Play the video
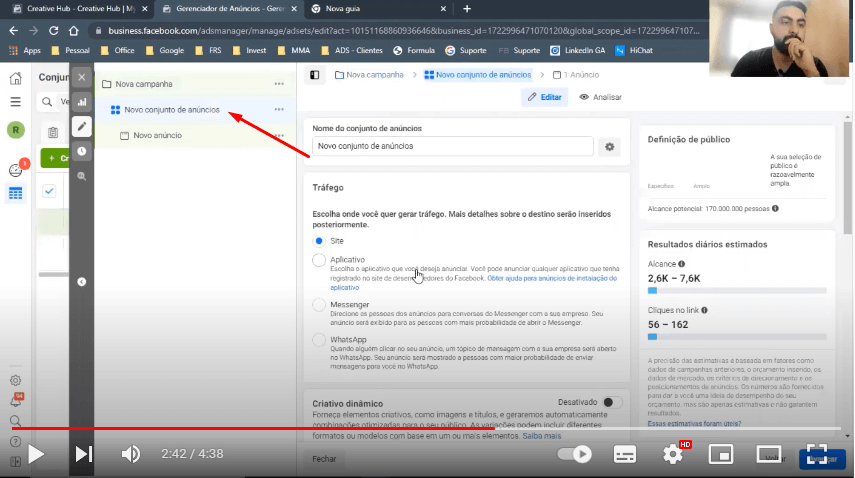Viewport: 855px width, 478px height. [x=36, y=453]
